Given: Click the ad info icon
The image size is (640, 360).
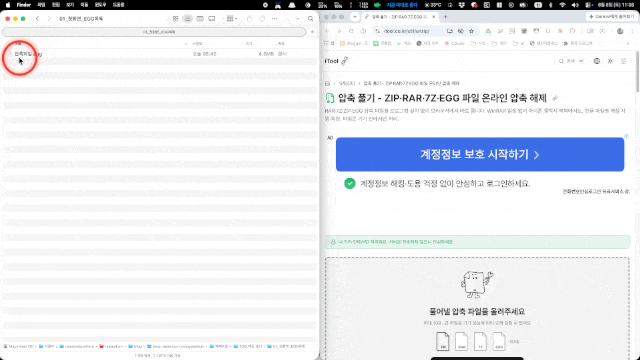Looking at the screenshot, I should coord(626,136).
